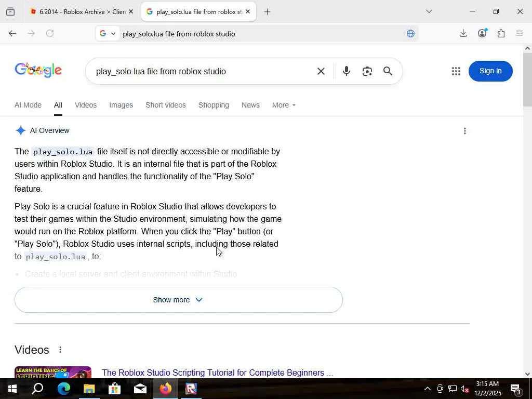Open Short videos results
Image resolution: width=532 pixels, height=399 pixels.
coord(166,105)
